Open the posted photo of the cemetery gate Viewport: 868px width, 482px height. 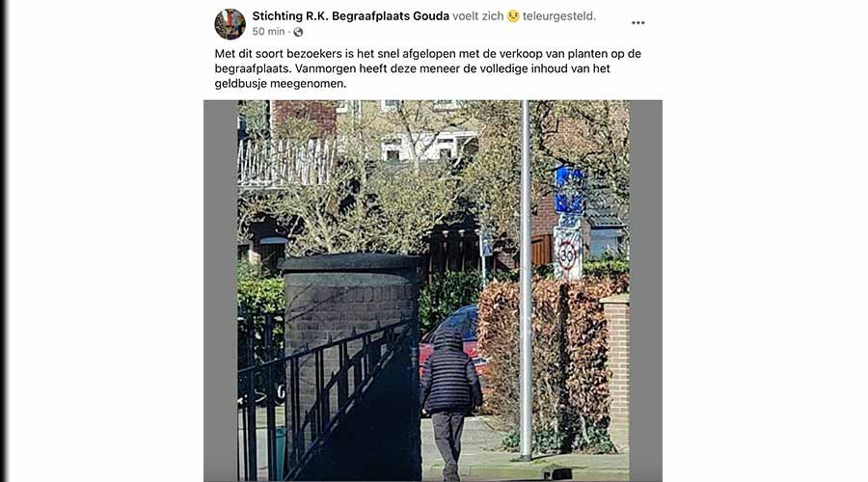(433, 290)
